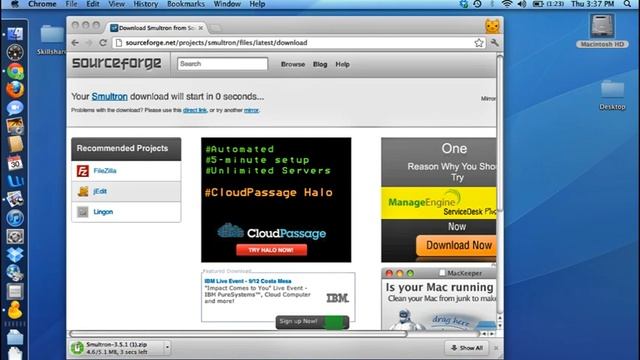Click the browser back arrow
The image size is (640, 360).
(x=75, y=43)
